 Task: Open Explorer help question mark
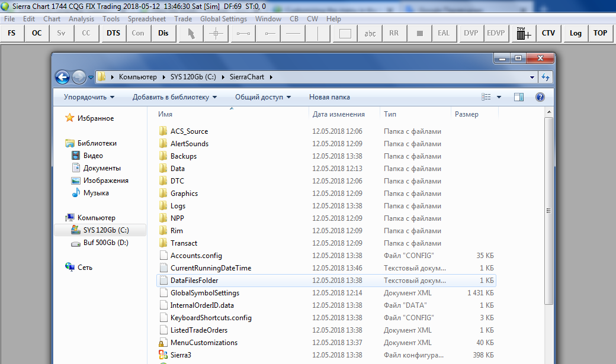tap(540, 97)
